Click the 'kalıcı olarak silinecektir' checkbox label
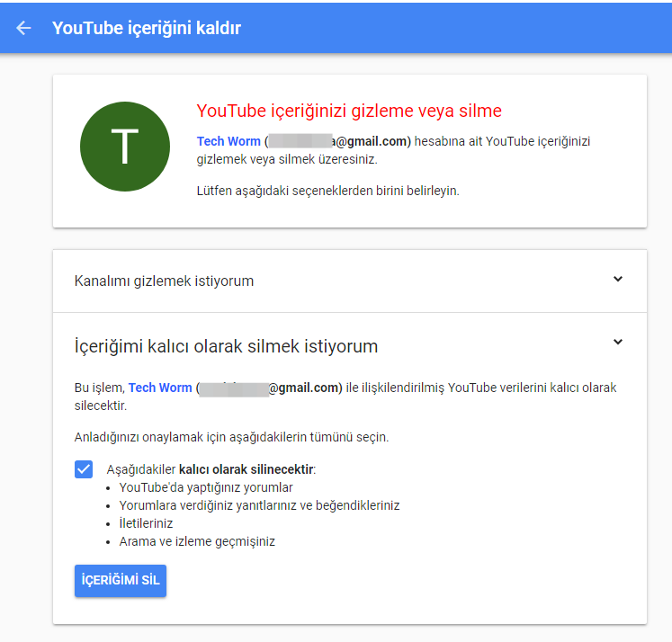Screen dimensions: 672x642 [211, 469]
